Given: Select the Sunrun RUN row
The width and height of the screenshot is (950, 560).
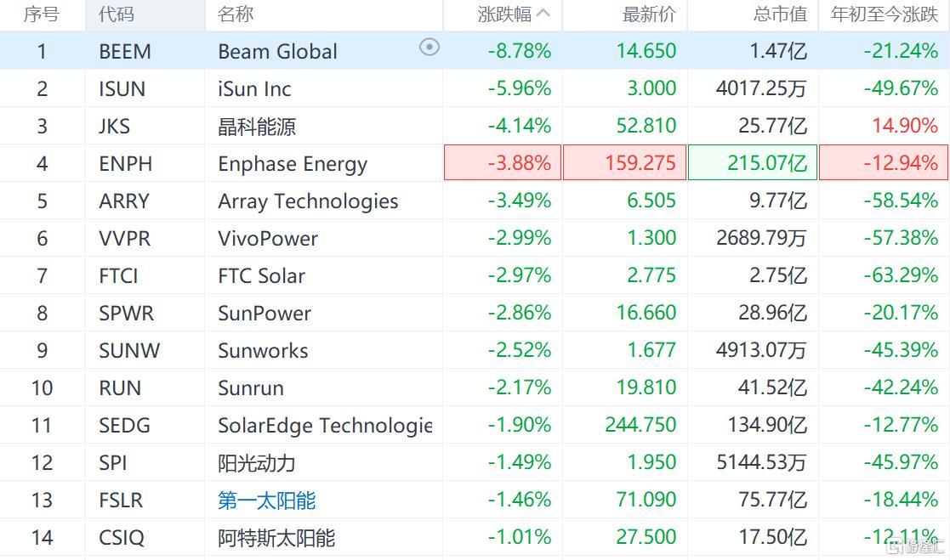Looking at the screenshot, I should click(475, 387).
